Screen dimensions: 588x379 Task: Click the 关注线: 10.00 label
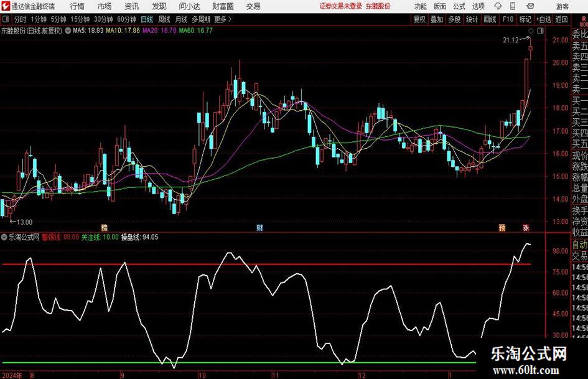(100, 237)
